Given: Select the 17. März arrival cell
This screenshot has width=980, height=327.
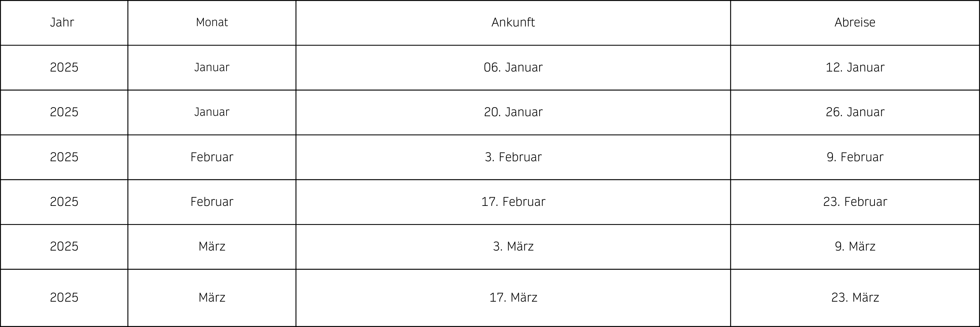Looking at the screenshot, I should point(513,298).
